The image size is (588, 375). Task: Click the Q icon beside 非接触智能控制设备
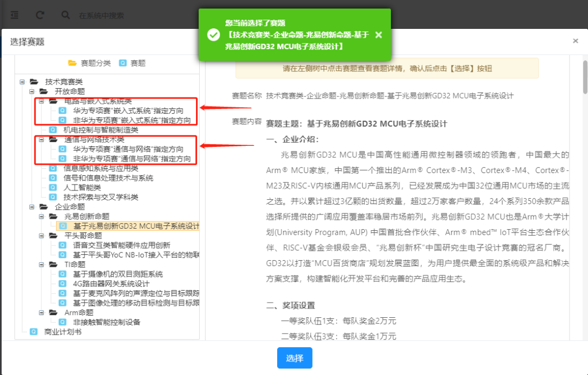click(63, 322)
